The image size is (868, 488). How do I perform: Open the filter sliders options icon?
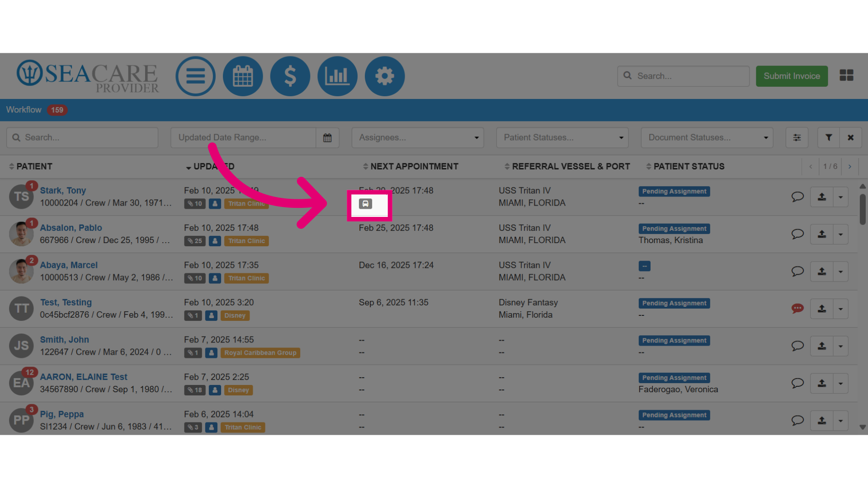(797, 137)
